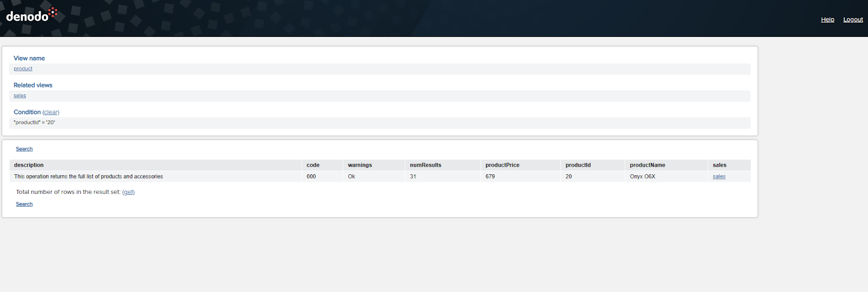The width and height of the screenshot is (868, 292).
Task: Open the sales link under Related views
Action: (20, 96)
